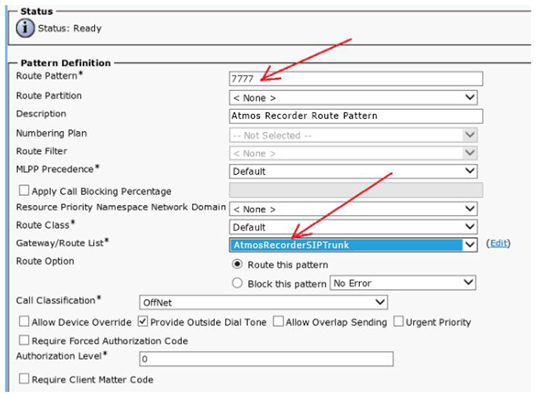The image size is (538, 398).
Task: Click the Route Pattern field containing 7777
Action: 356,79
